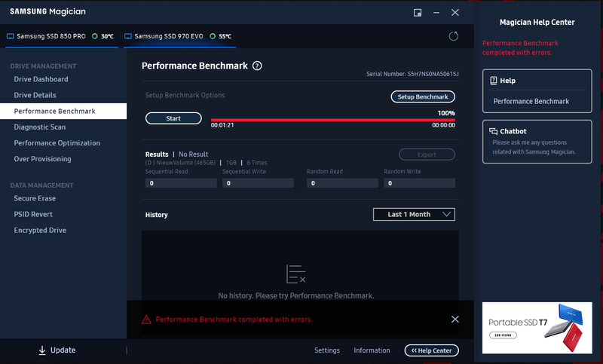This screenshot has width=603, height=364.
Task: Click drive icon for Samsung SSD 970 EVO
Action: pyautogui.click(x=128, y=36)
